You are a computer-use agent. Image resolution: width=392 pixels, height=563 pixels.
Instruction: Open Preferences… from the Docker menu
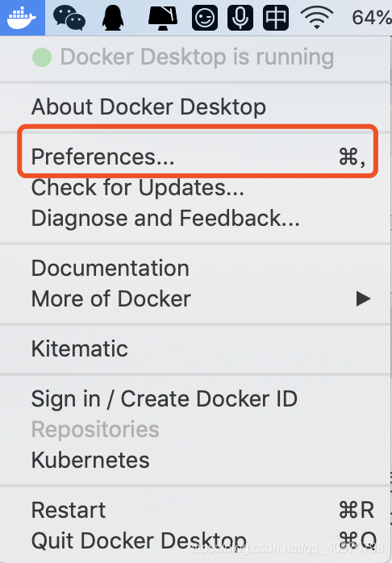(x=195, y=156)
